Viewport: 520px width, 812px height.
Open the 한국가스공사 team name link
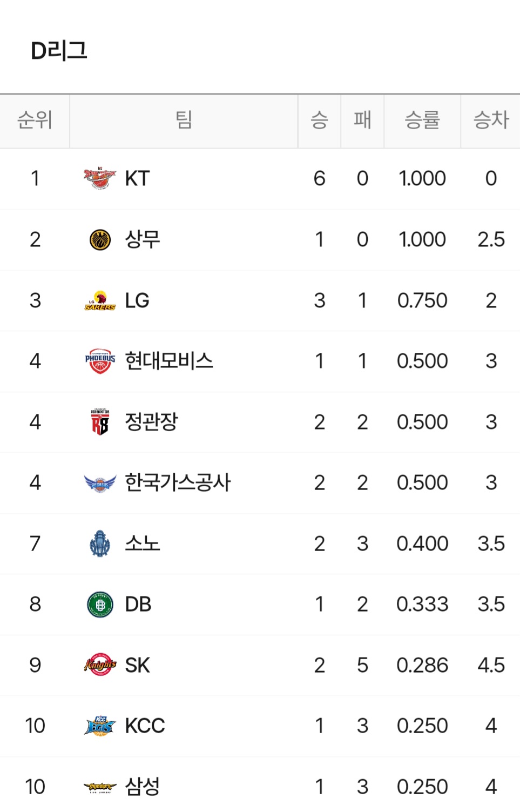[178, 482]
